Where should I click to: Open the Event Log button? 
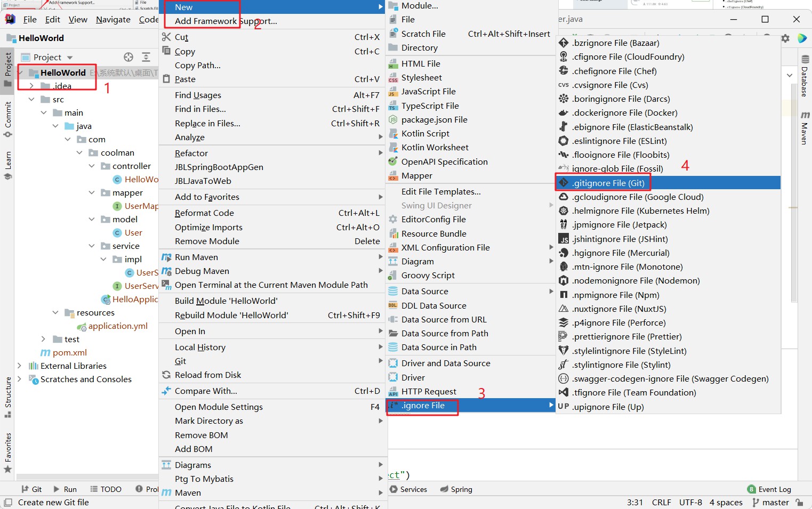pyautogui.click(x=769, y=489)
